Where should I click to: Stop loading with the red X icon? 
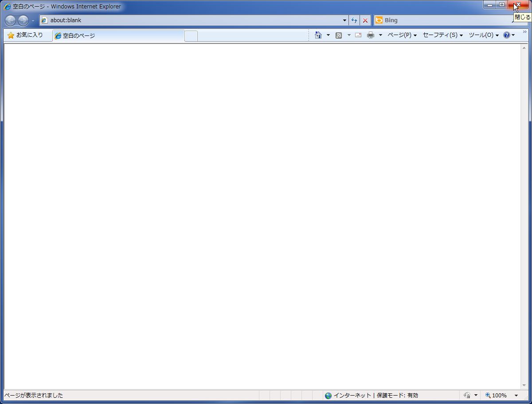click(365, 20)
